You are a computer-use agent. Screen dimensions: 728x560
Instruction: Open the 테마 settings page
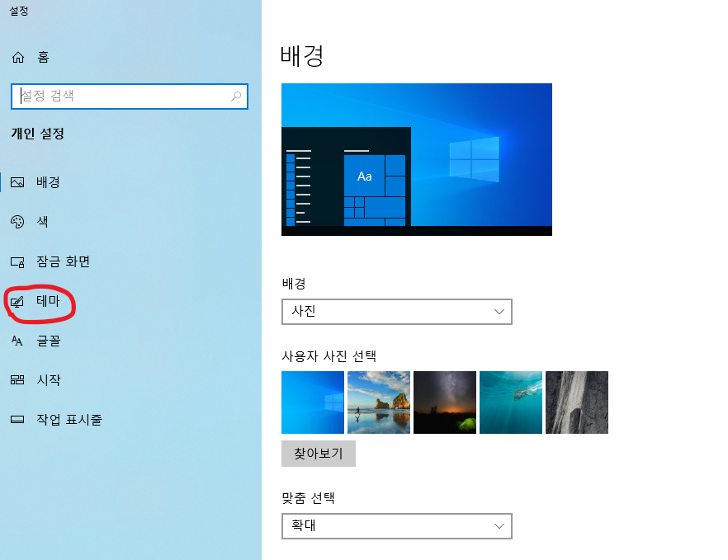48,301
